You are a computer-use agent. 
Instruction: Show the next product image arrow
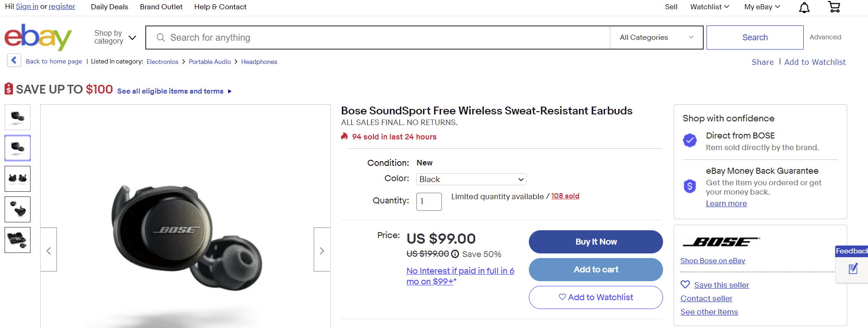click(x=322, y=249)
